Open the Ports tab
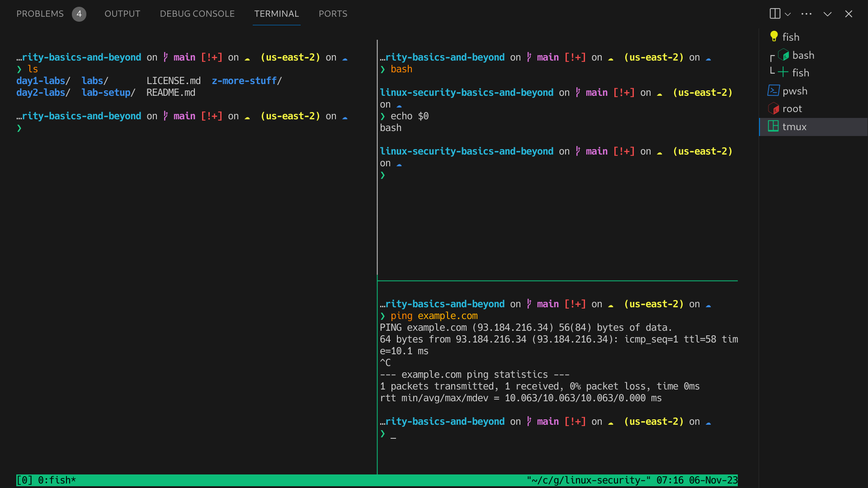868x488 pixels. tap(333, 14)
